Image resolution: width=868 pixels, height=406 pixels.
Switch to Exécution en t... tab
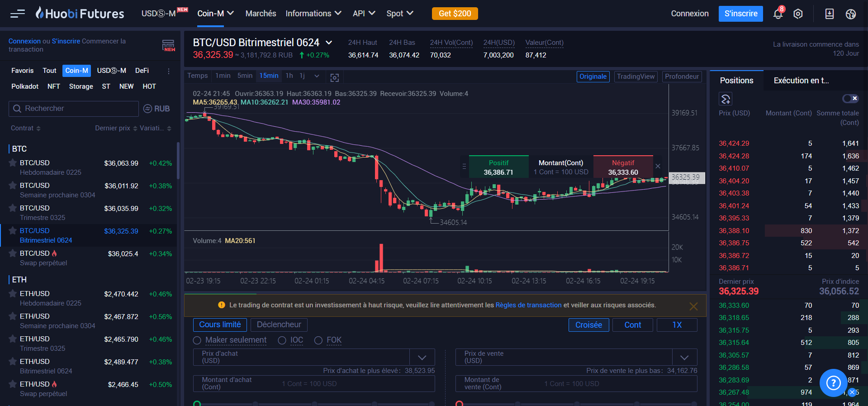pyautogui.click(x=801, y=81)
